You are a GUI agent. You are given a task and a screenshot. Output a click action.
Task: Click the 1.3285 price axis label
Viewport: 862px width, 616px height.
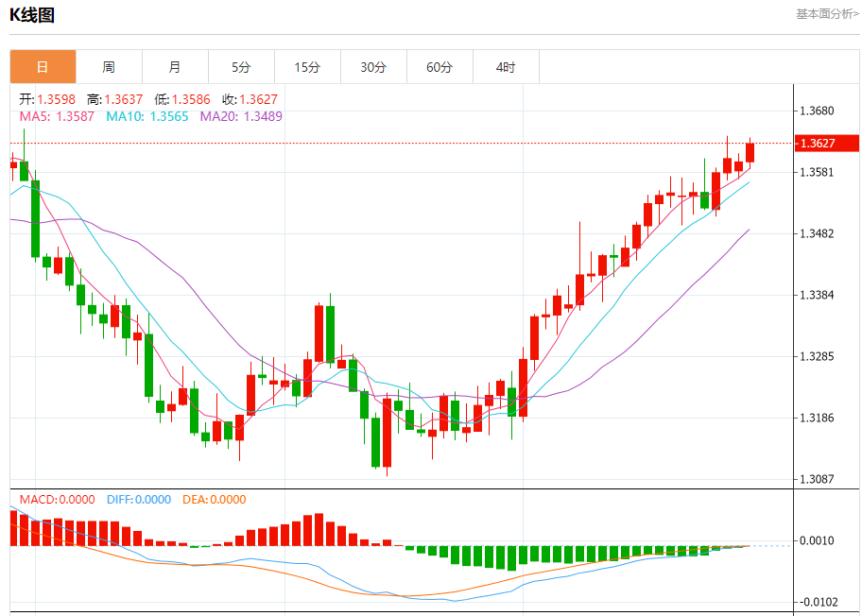[817, 356]
